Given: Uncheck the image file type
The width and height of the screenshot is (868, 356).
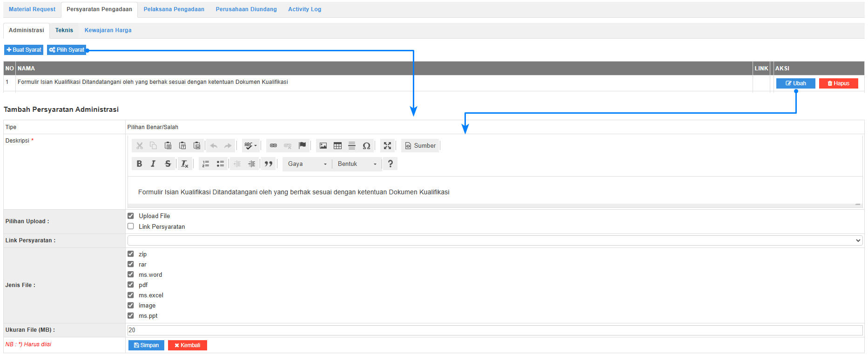Looking at the screenshot, I should click(131, 305).
